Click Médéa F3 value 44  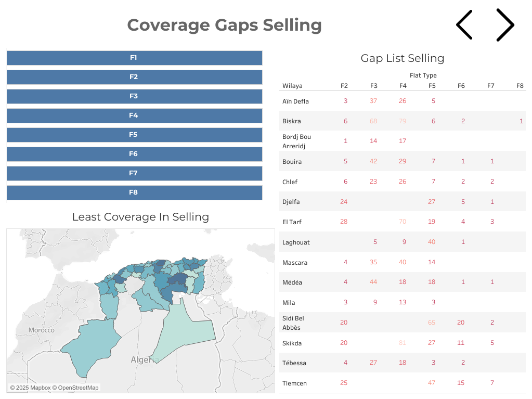point(373,282)
